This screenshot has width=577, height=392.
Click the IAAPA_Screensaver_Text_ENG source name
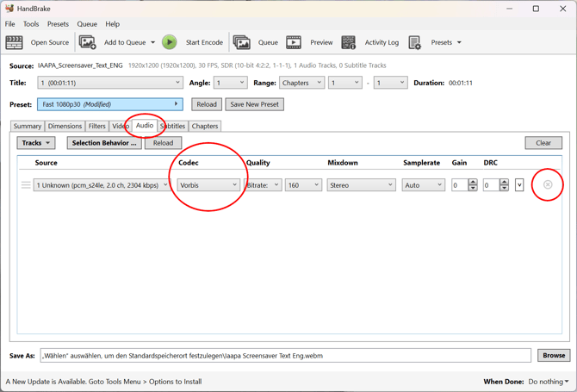click(x=80, y=65)
